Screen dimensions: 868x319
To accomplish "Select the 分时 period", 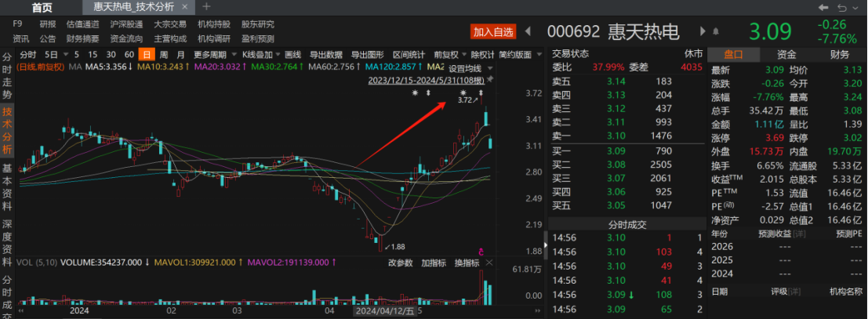I will [27, 55].
